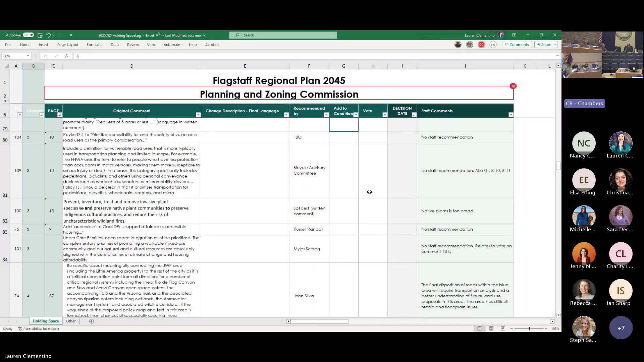
Task: Click the Search box in title bar
Action: point(283,35)
